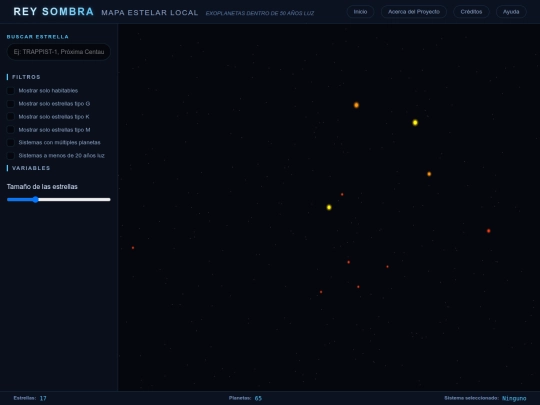Select the far-right red star
The height and width of the screenshot is (405, 540).
tap(489, 231)
